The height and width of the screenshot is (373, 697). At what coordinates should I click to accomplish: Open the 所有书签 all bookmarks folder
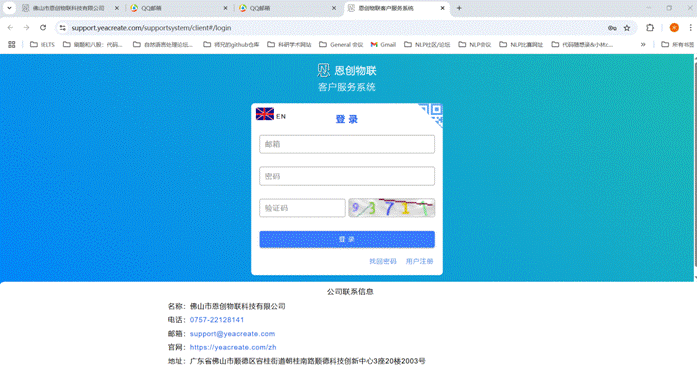coord(677,44)
